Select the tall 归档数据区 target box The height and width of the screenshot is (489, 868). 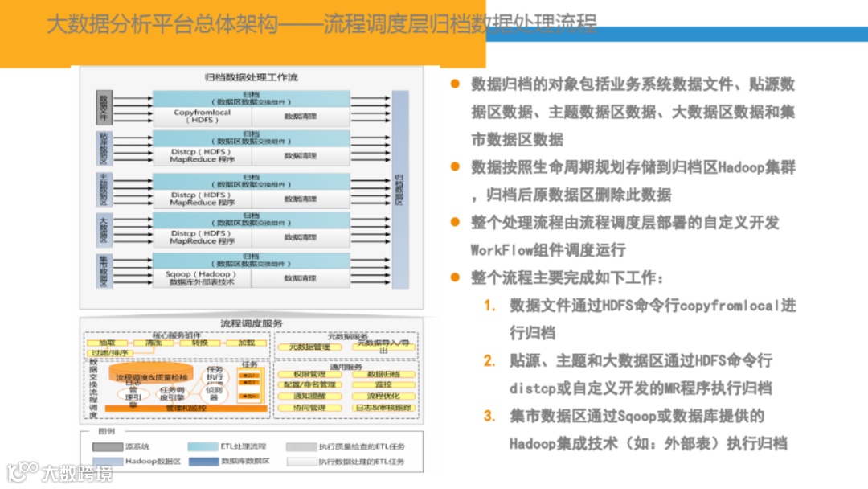[x=400, y=189]
